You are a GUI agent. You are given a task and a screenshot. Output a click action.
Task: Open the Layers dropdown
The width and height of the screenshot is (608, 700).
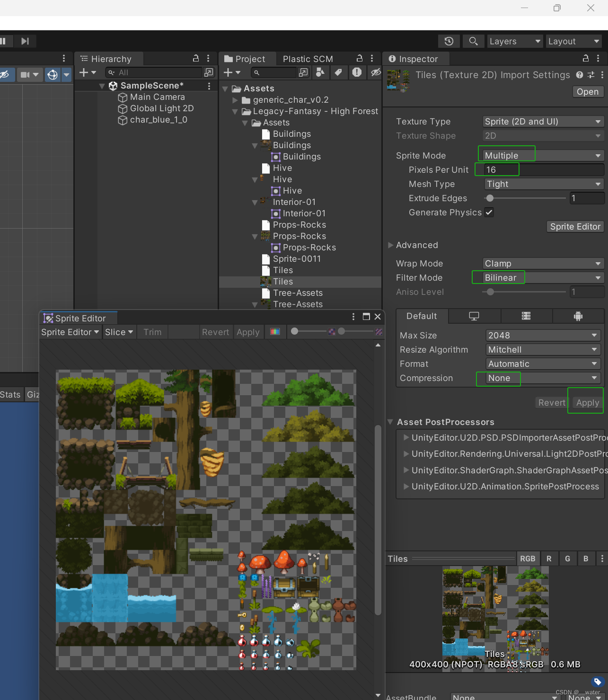point(515,41)
